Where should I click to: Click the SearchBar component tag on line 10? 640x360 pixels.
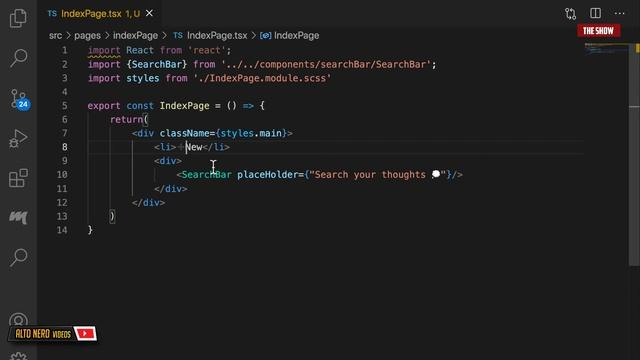pos(207,175)
